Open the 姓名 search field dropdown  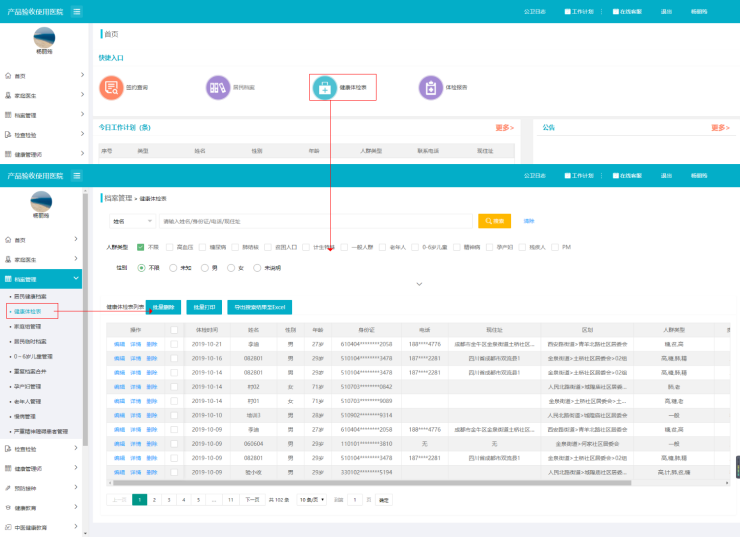click(131, 221)
